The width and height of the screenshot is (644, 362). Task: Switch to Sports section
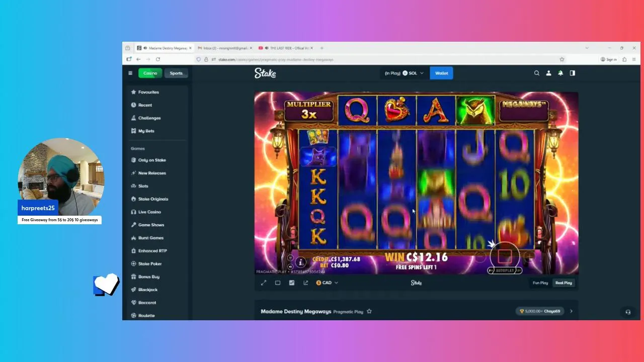(x=176, y=73)
